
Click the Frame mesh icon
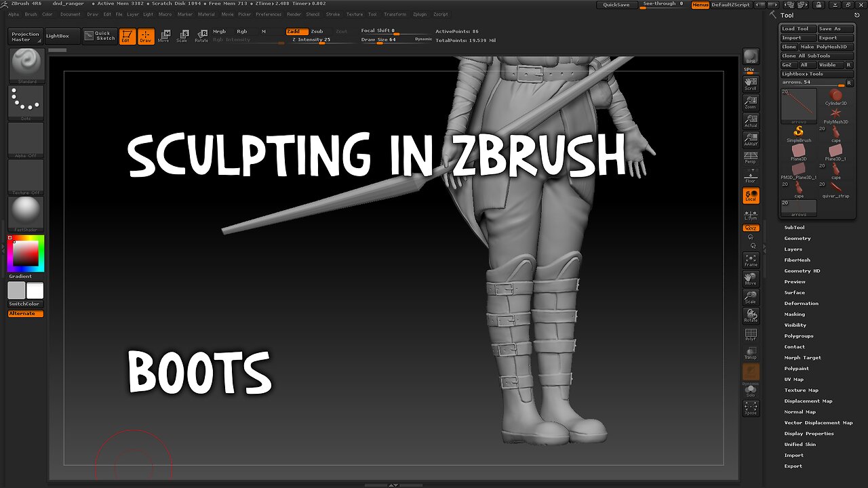click(x=751, y=260)
